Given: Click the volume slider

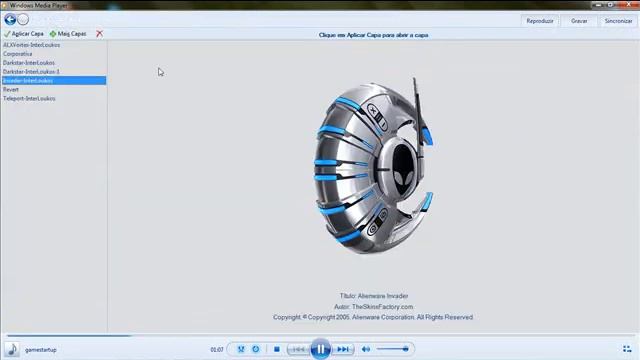Looking at the screenshot, I should (392, 349).
